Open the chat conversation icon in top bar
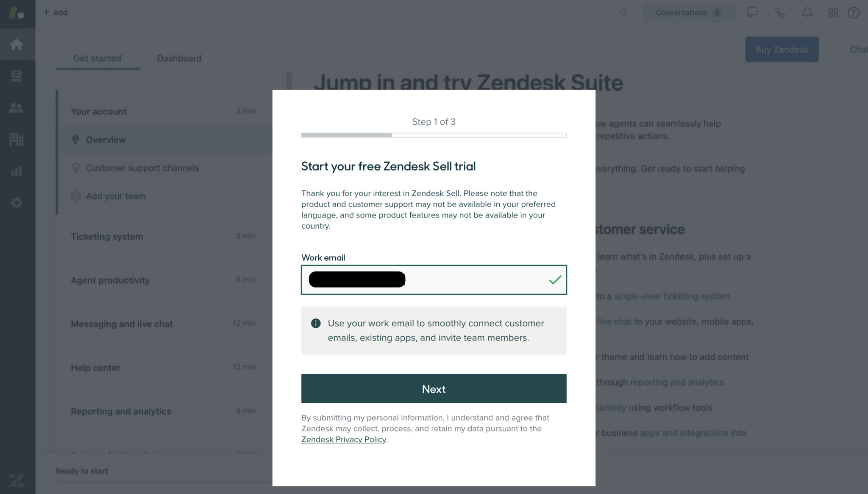The image size is (868, 494). pyautogui.click(x=752, y=12)
